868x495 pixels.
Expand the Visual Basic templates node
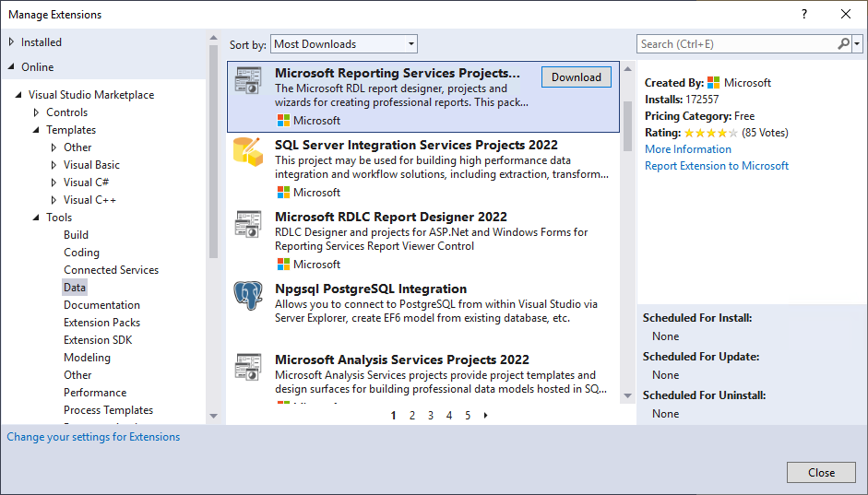(54, 165)
